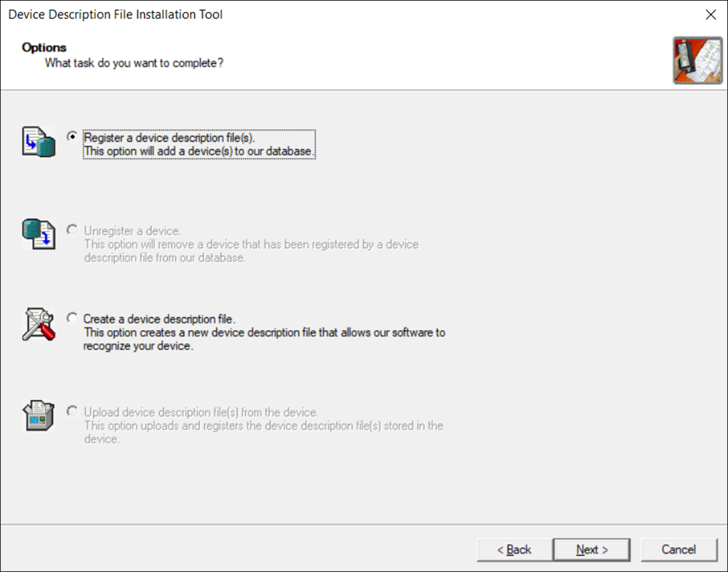Image resolution: width=728 pixels, height=572 pixels.
Task: Click the 'Register a device description file(s).' label
Action: pos(169,138)
